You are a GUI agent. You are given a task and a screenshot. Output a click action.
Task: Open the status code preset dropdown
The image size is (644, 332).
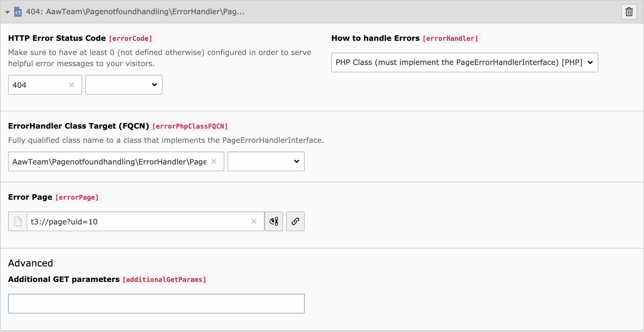pyautogui.click(x=124, y=85)
